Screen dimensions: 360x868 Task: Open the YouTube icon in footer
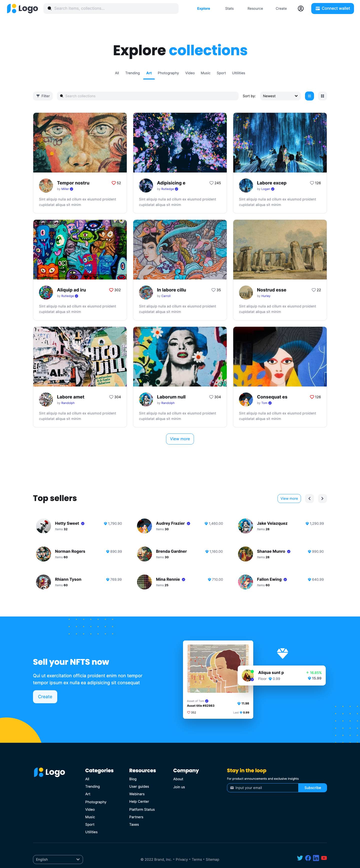(324, 858)
